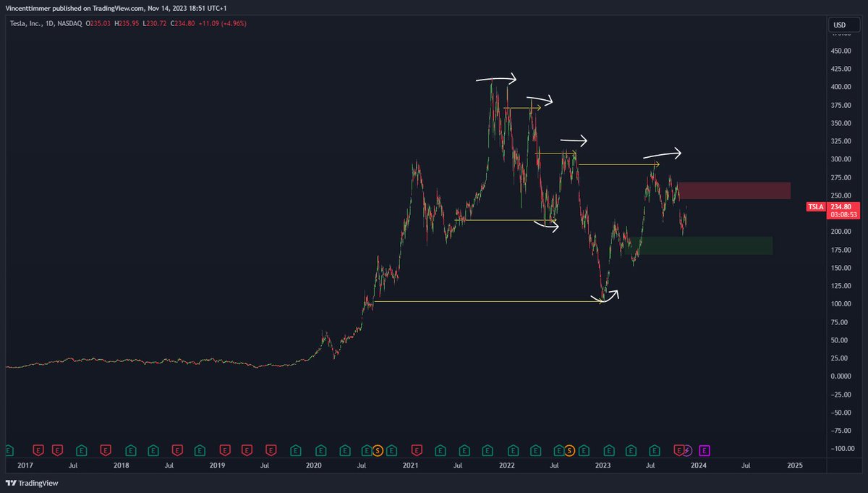Click the orange split marker in 2020
868x493 pixels.
click(x=378, y=450)
